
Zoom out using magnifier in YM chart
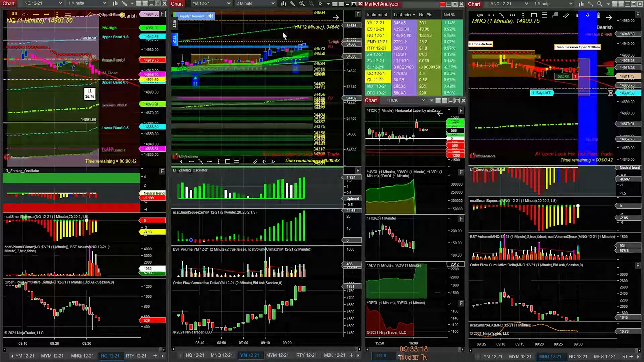(311, 4)
